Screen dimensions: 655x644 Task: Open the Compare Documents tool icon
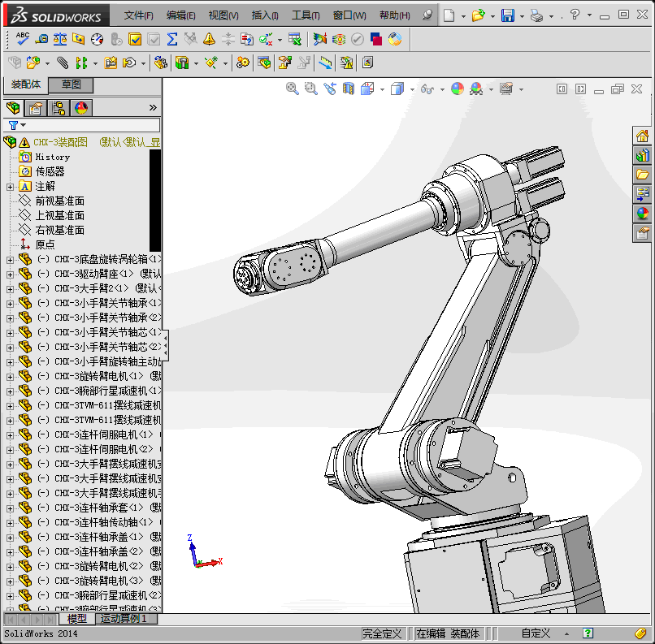coord(247,39)
